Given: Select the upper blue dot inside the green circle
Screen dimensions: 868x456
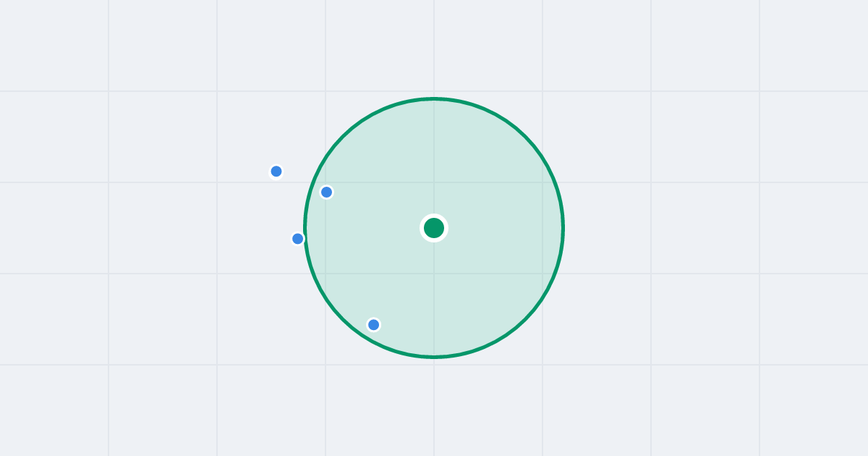Looking at the screenshot, I should pyautogui.click(x=326, y=192).
